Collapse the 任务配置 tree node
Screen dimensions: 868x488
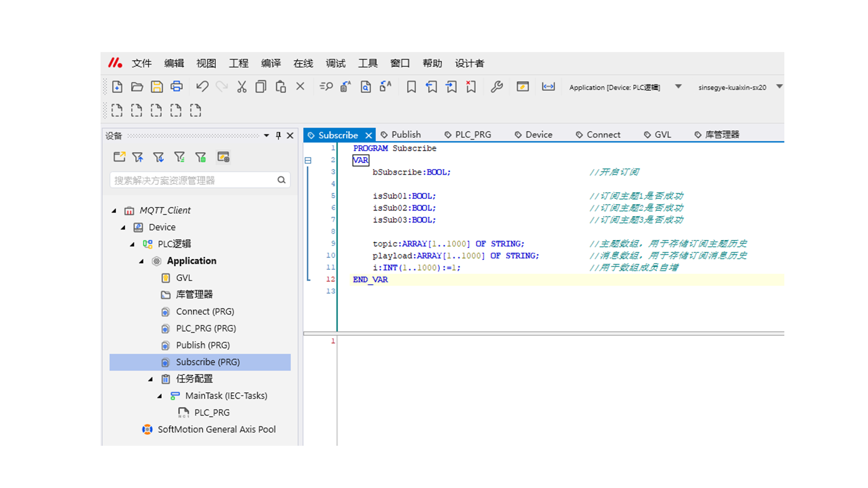tap(151, 379)
